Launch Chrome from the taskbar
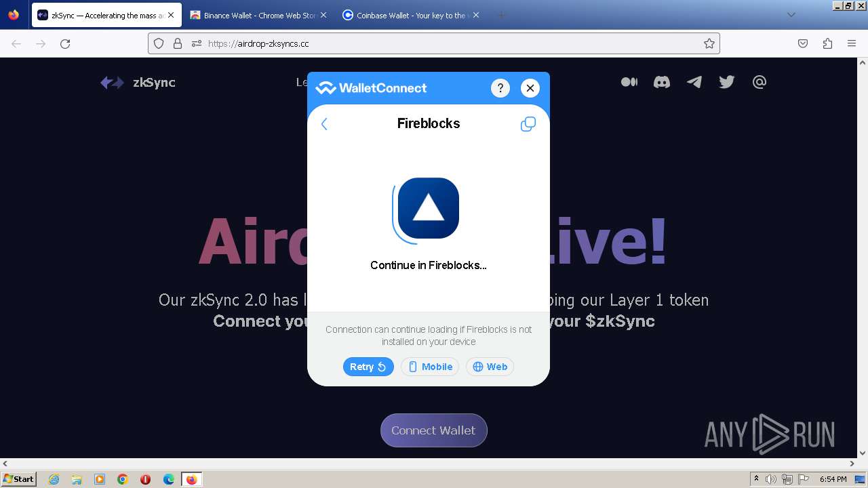 (x=123, y=479)
